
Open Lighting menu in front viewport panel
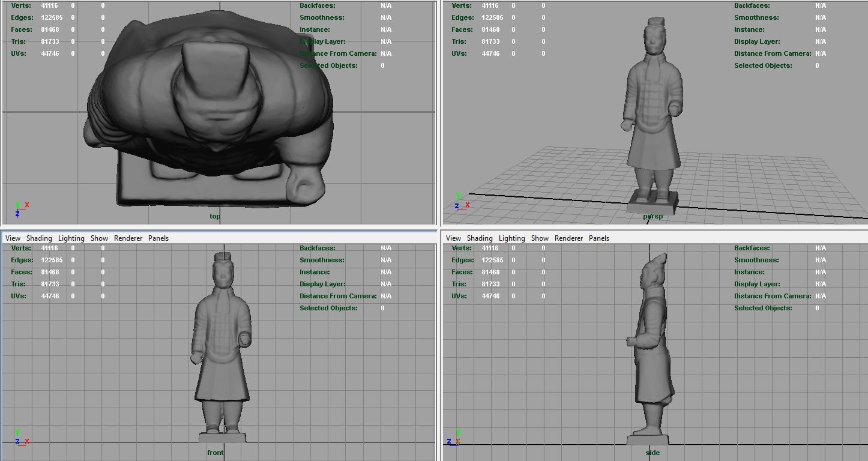click(71, 238)
